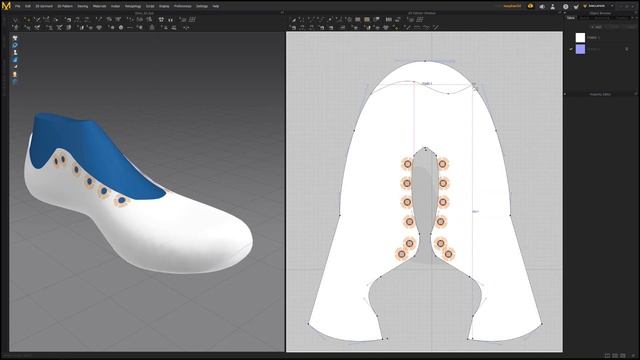
Task: Open the Retopology menu
Action: [133, 6]
